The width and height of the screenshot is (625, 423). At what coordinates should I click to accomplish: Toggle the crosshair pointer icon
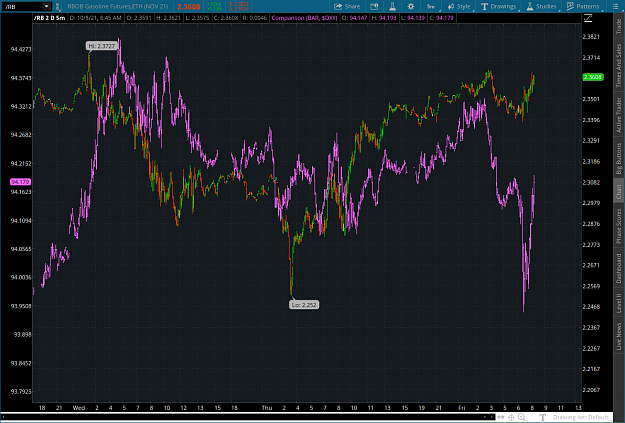(511, 417)
